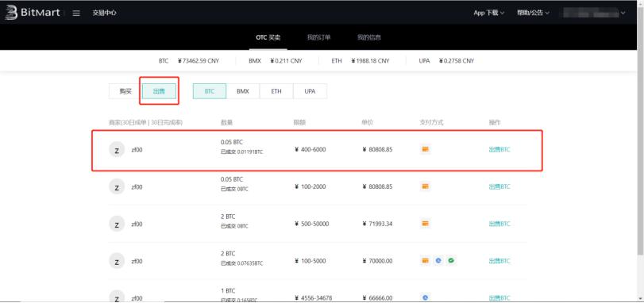Click the 单价 column header
The height and width of the screenshot is (303, 644).
tap(367, 123)
